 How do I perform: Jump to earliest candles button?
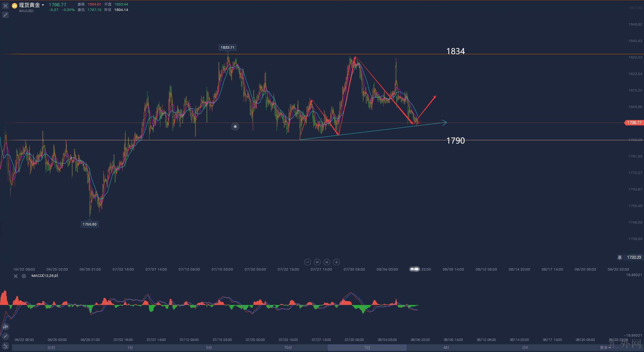(x=317, y=262)
